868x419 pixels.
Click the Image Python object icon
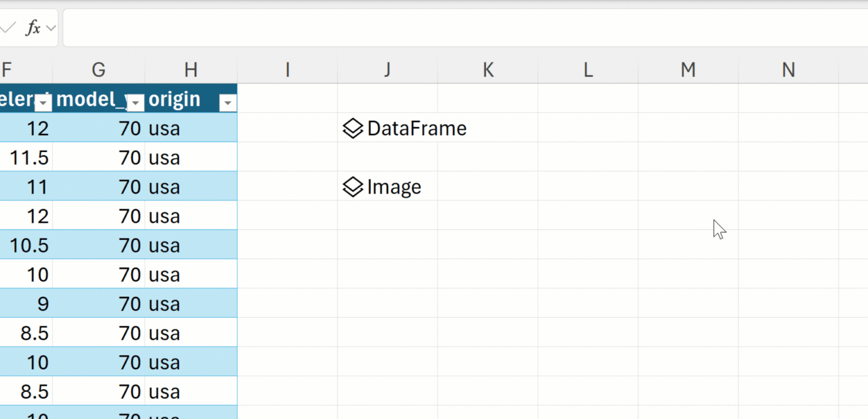click(x=353, y=187)
